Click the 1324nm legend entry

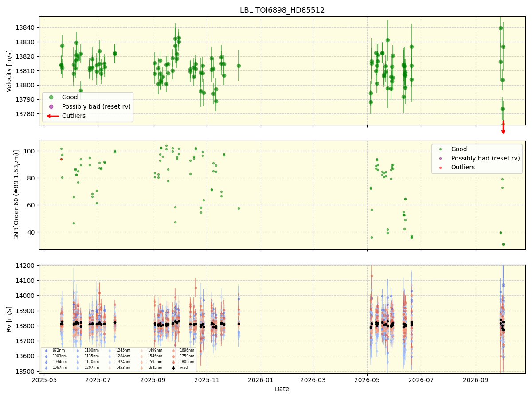(x=123, y=362)
